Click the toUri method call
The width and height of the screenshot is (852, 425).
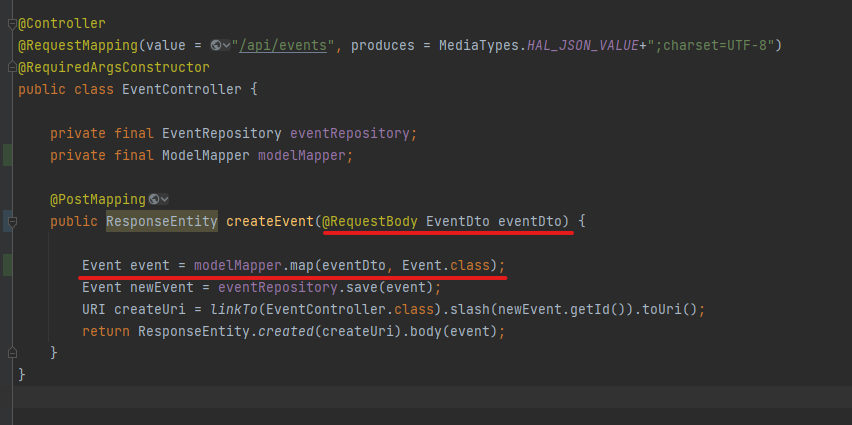coord(663,309)
